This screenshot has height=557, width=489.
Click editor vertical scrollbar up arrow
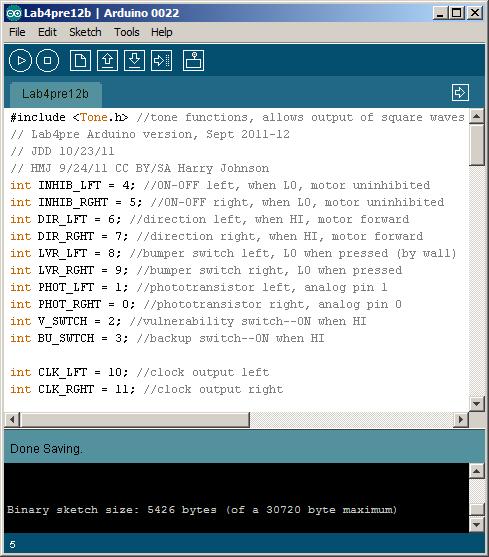coord(477,116)
